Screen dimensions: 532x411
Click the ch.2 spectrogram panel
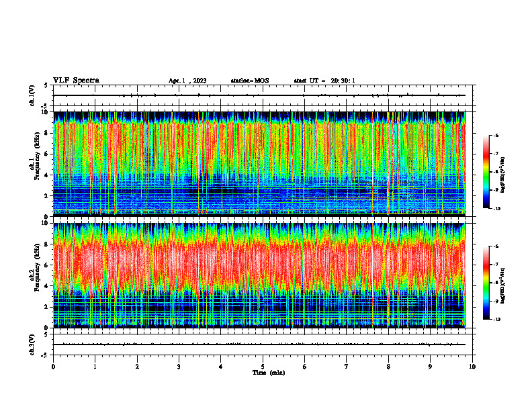(x=259, y=275)
